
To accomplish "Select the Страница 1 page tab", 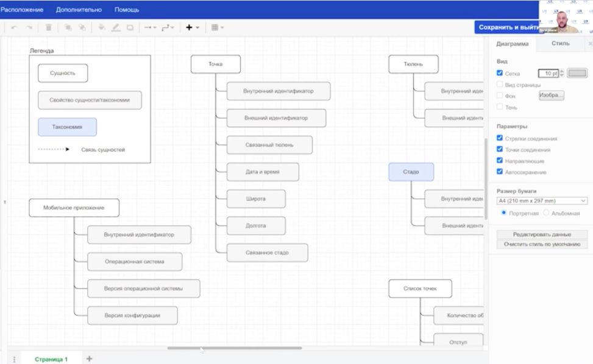I will (x=51, y=359).
